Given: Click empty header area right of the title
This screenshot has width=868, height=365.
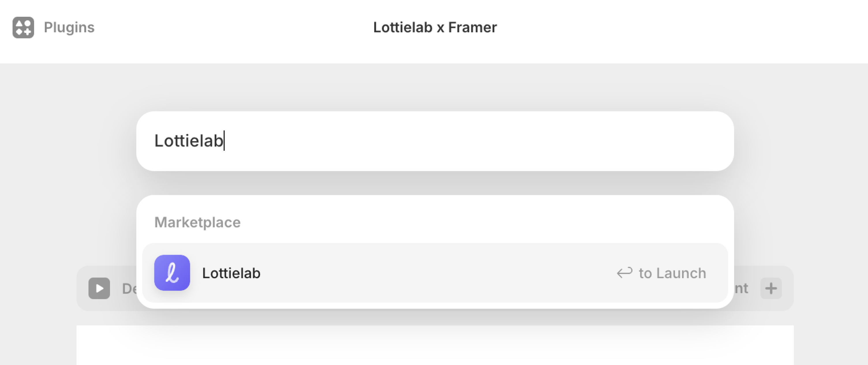Looking at the screenshot, I should point(674,27).
